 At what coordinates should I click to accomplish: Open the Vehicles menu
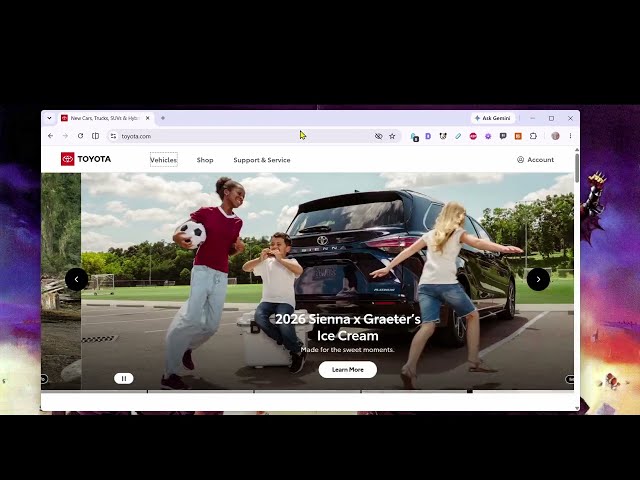164,160
